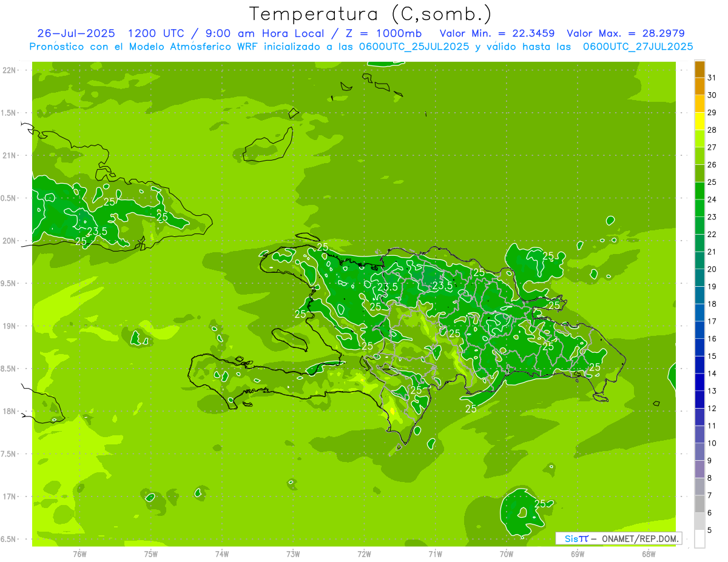The height and width of the screenshot is (562, 728).
Task: Click orange legend swatch between 29 and 30
Action: click(699, 104)
